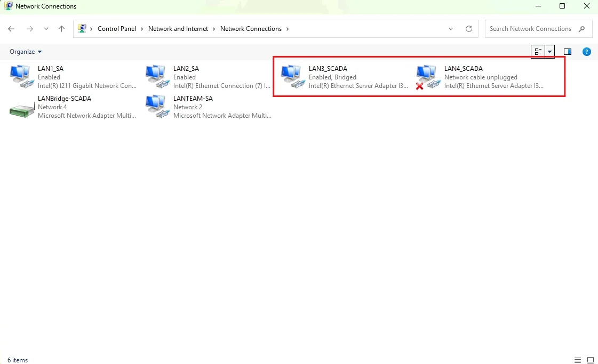Image resolution: width=598 pixels, height=364 pixels.
Task: Refresh the Network Connections list
Action: 469,29
